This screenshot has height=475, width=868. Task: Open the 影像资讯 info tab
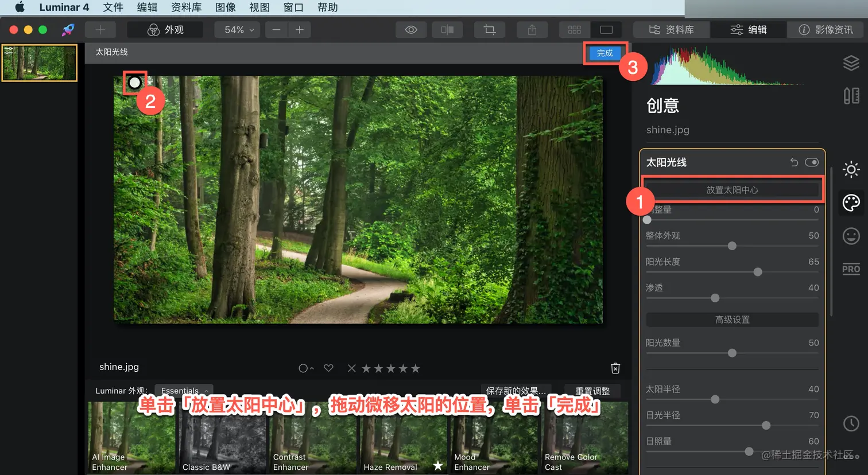[x=826, y=30]
